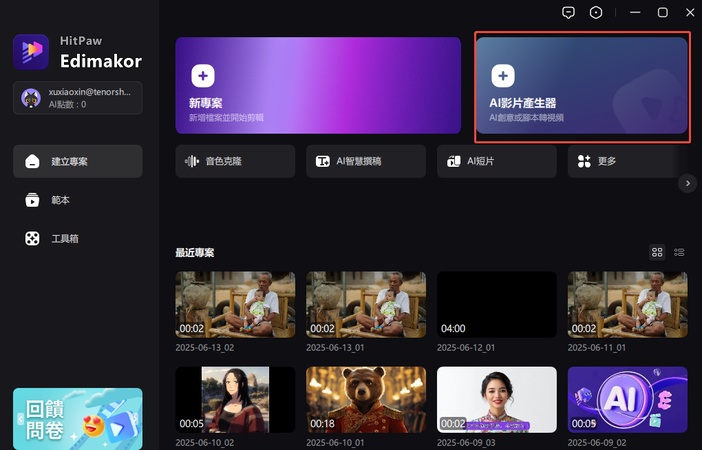This screenshot has height=450, width=702.
Task: Open project thumbnail 2025-06-11_01
Action: pos(628,304)
